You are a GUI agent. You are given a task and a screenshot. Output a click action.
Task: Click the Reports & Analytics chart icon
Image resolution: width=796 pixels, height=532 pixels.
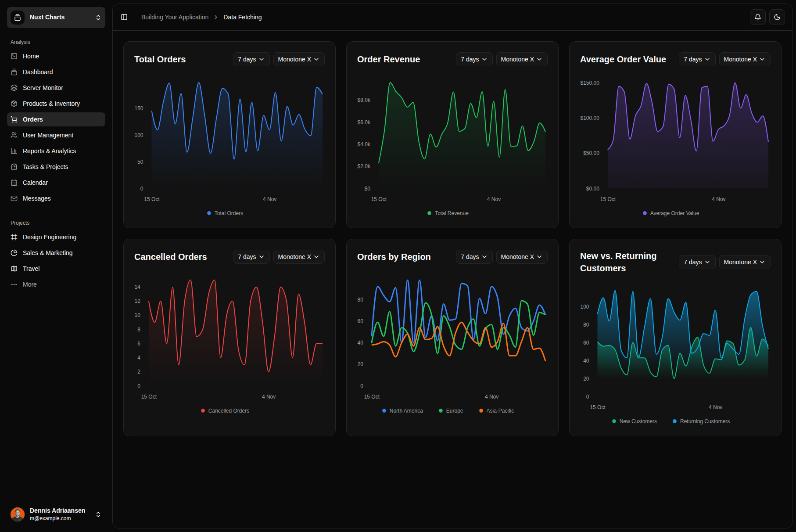tap(14, 151)
